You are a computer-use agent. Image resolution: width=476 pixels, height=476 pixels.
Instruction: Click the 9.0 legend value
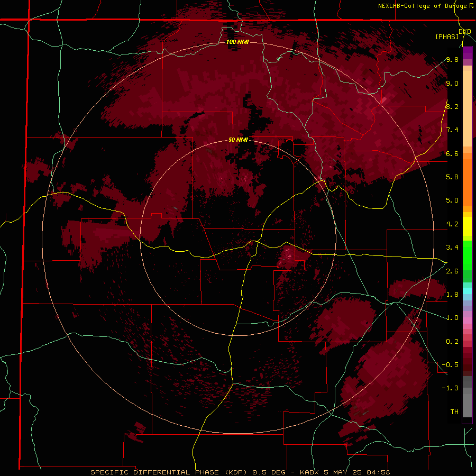pyautogui.click(x=452, y=83)
